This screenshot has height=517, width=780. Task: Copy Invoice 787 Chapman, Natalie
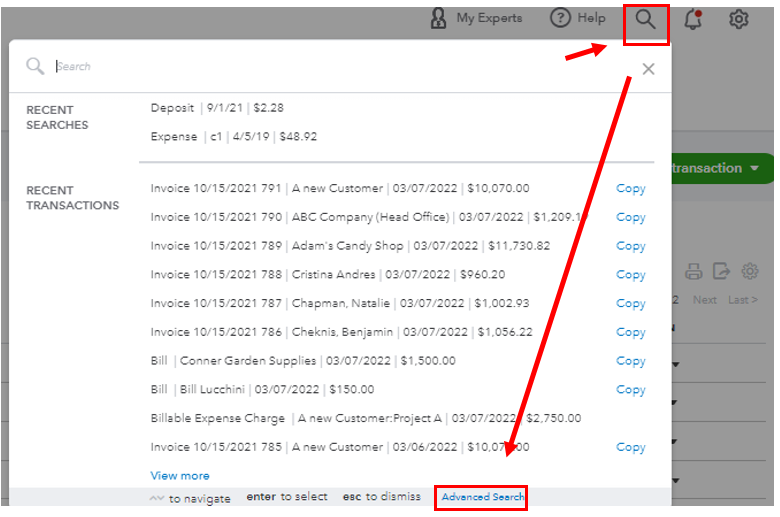(x=630, y=304)
